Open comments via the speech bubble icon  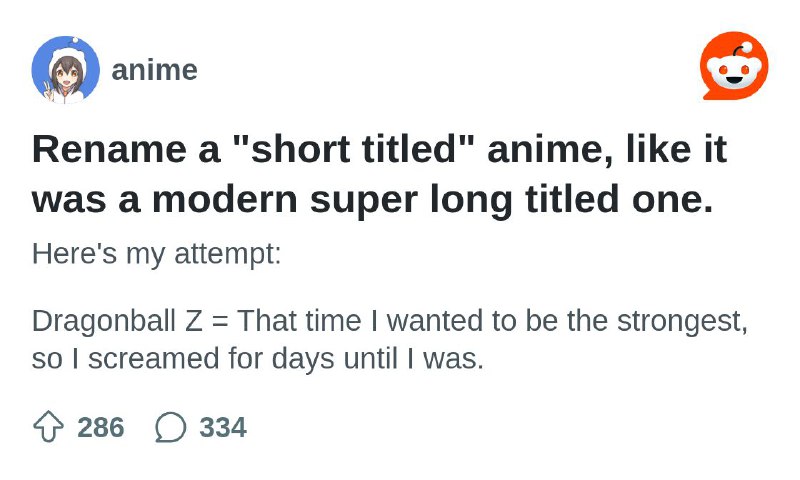click(x=171, y=427)
